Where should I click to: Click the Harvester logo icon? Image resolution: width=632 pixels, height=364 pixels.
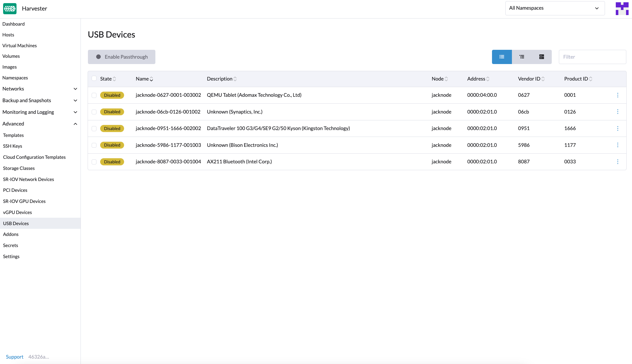[10, 9]
